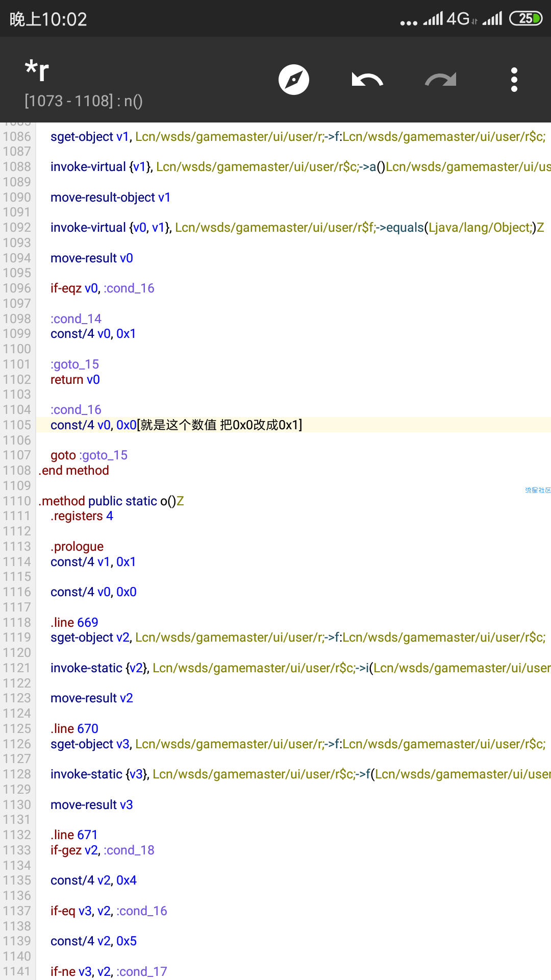Tap line number 1110 in gutter
Screen dimensions: 551x980
(x=17, y=501)
